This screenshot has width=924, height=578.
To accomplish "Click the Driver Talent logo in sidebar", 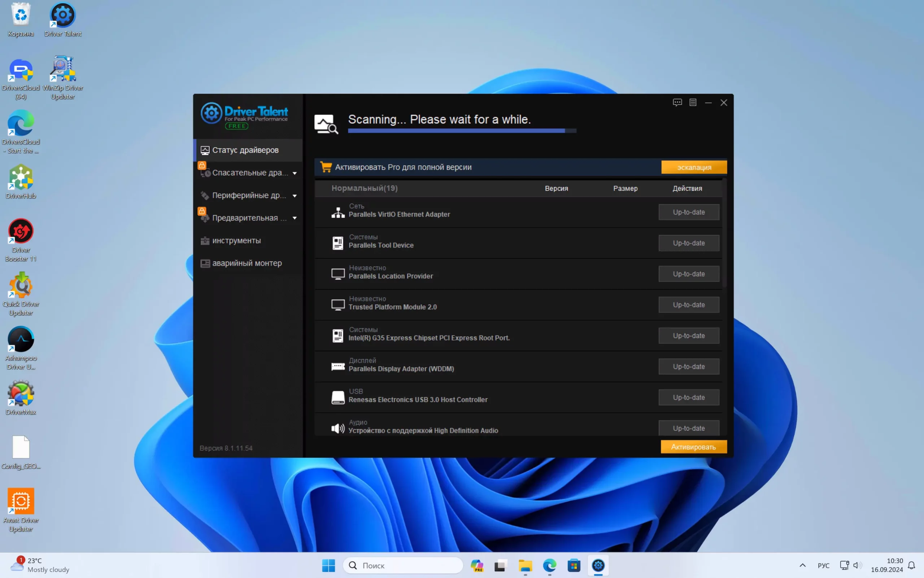I will click(x=245, y=115).
